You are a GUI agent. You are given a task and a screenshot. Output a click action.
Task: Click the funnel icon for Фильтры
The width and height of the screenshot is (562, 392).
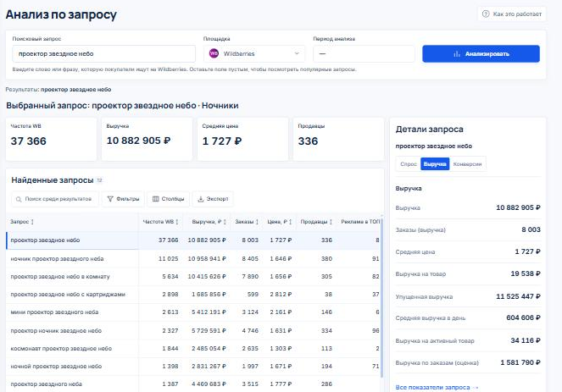click(110, 199)
